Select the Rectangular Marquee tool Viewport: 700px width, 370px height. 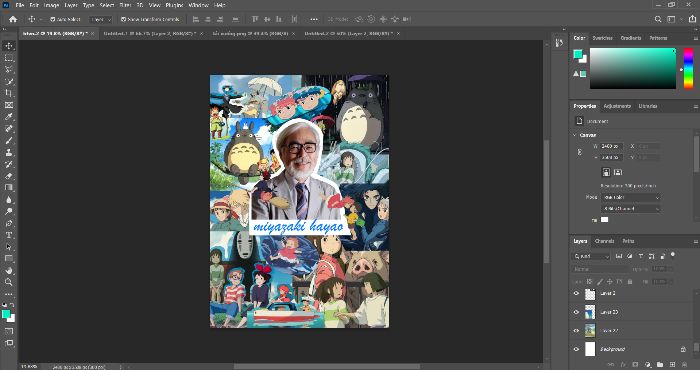(9, 58)
